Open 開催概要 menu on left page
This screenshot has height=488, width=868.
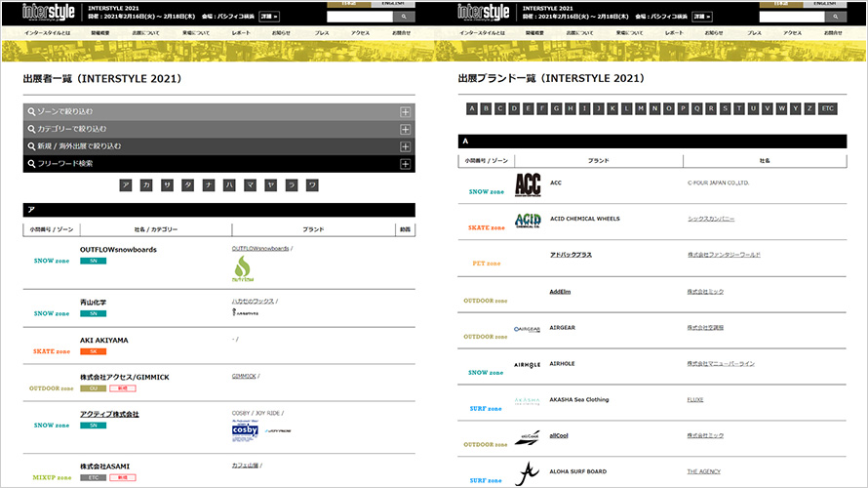coord(100,33)
